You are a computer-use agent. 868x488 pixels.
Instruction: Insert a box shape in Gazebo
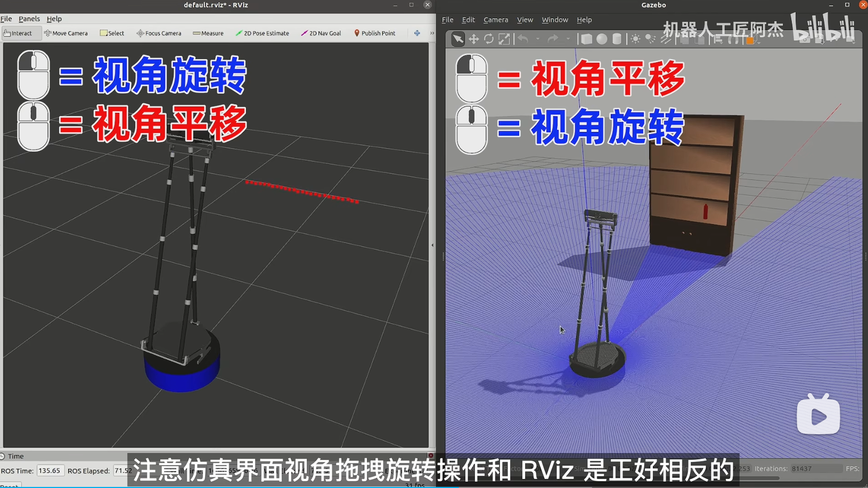[586, 39]
